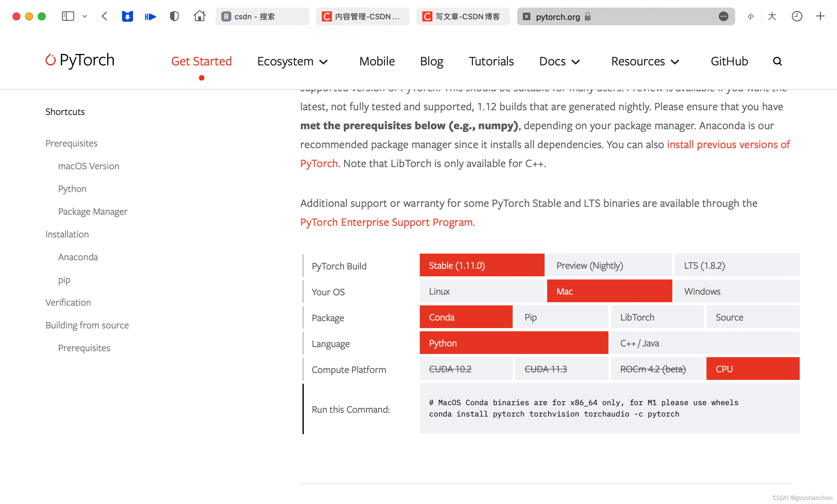Screen dimensions: 837x504
Task: Jump to Verification shortcut
Action: pos(68,303)
